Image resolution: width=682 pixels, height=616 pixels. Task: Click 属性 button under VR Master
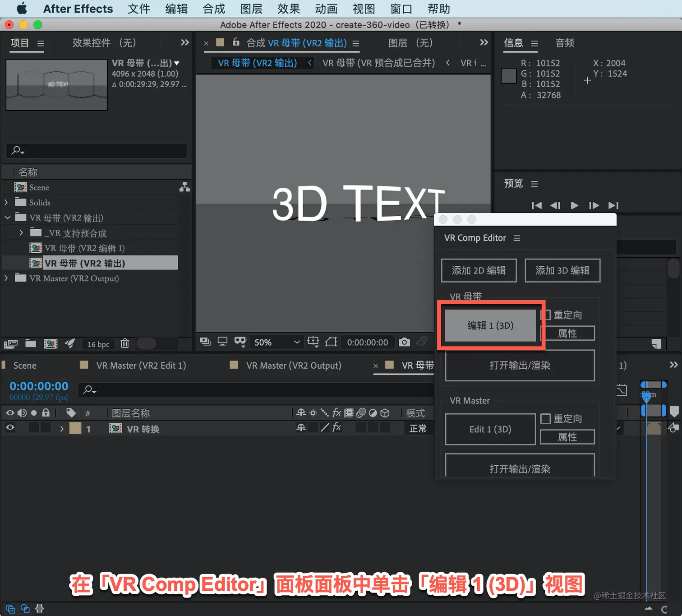pyautogui.click(x=567, y=437)
